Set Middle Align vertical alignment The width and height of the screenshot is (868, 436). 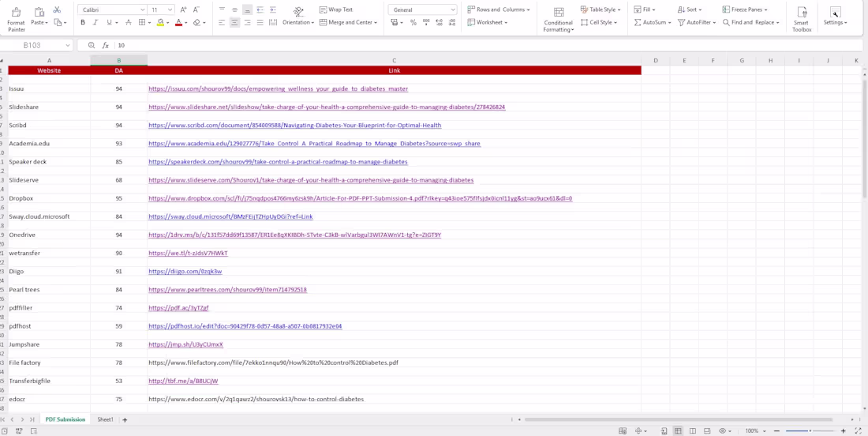(x=234, y=10)
